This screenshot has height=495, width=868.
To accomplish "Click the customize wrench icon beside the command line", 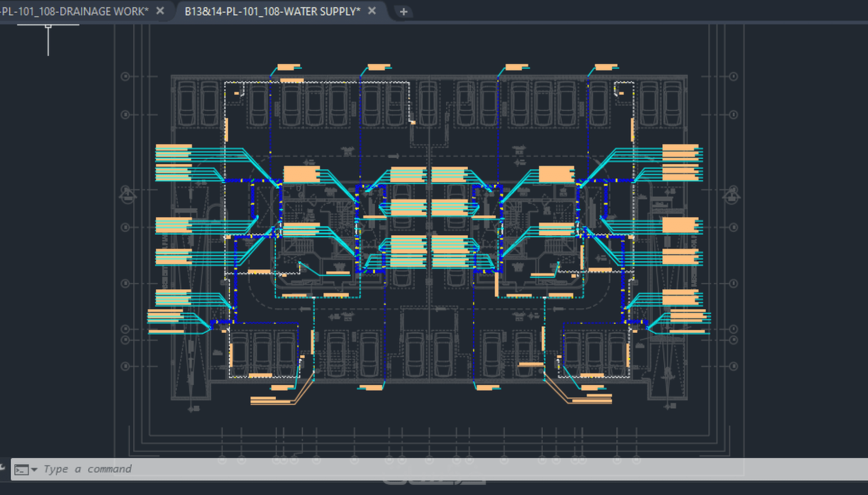I will [x=3, y=467].
